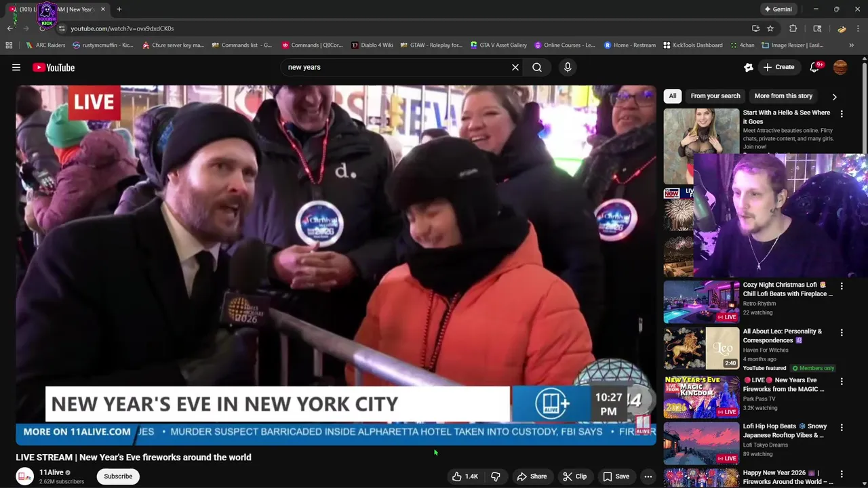The height and width of the screenshot is (488, 868).
Task: Open the 4chan bookmark
Action: pos(742,45)
